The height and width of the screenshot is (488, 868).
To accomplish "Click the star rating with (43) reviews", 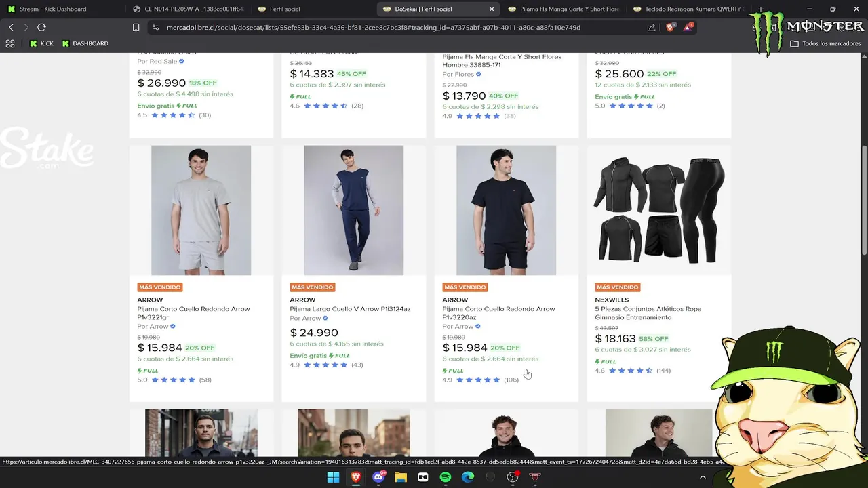I will tap(326, 365).
